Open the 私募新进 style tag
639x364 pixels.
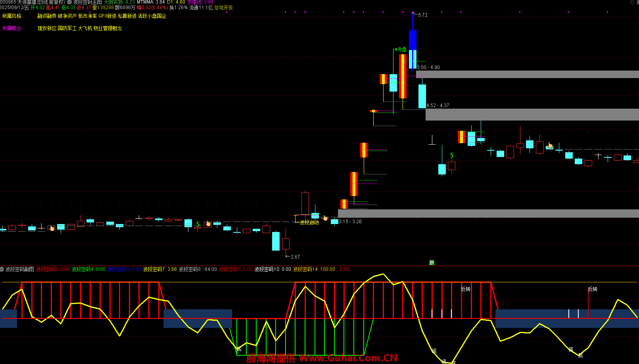coord(127,16)
